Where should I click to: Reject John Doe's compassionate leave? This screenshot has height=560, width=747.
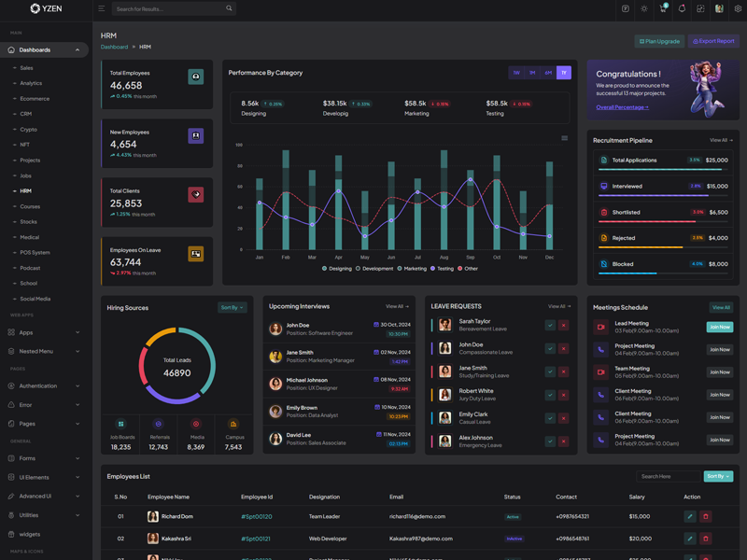point(563,348)
